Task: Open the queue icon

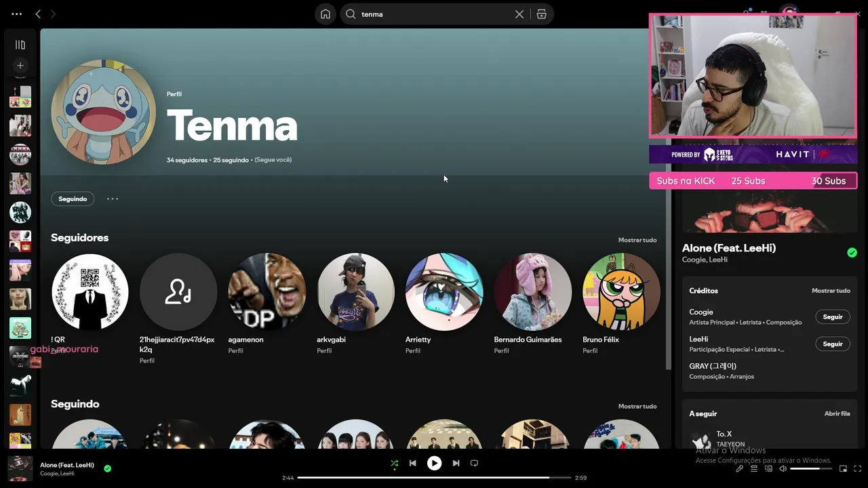Action: [x=754, y=469]
